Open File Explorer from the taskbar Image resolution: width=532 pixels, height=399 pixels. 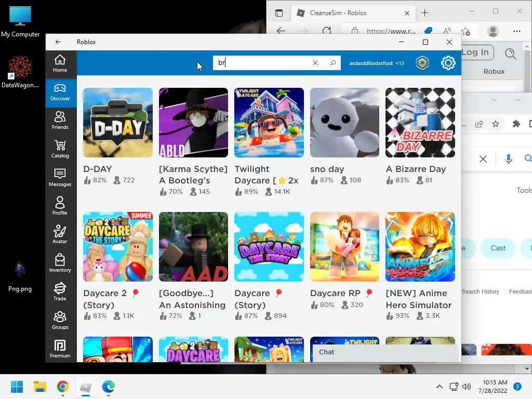[39, 387]
